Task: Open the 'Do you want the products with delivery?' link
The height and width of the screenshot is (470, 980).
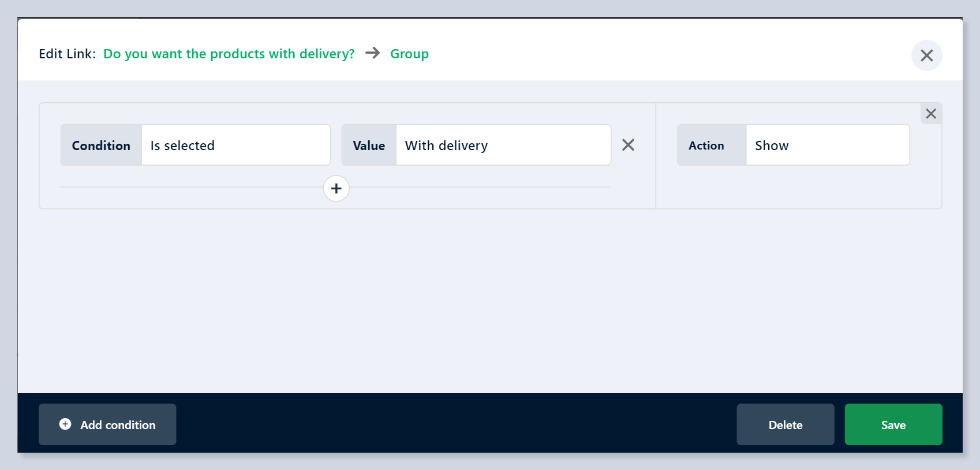Action: click(229, 54)
